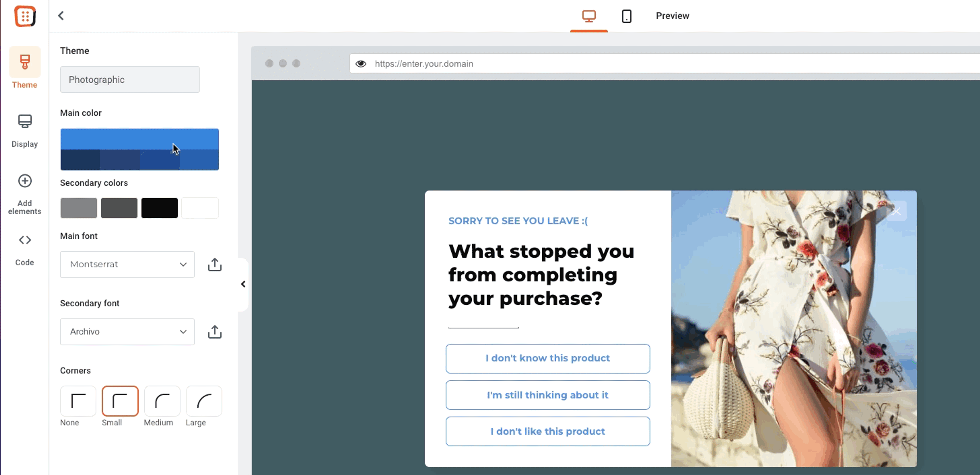Upload a custom secondary font
This screenshot has height=475, width=980.
pos(215,332)
